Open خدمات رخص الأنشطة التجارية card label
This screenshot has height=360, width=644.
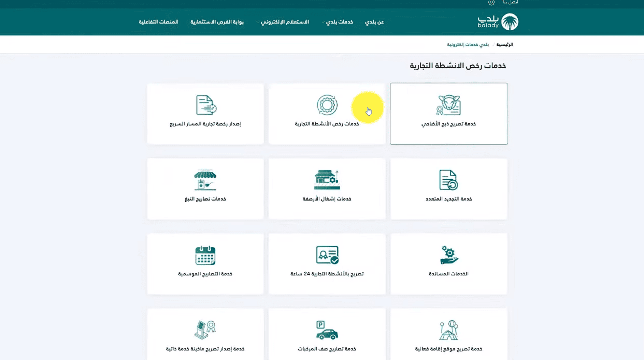coord(327,124)
